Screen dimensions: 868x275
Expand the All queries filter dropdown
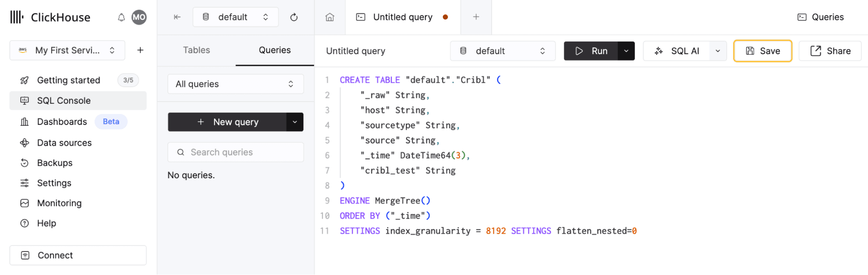click(235, 84)
